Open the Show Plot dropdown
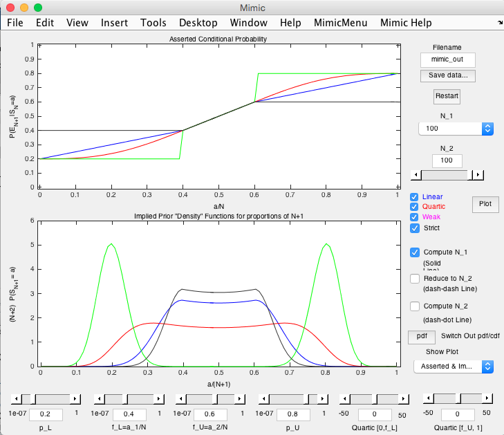This screenshot has width=504, height=435. [454, 367]
